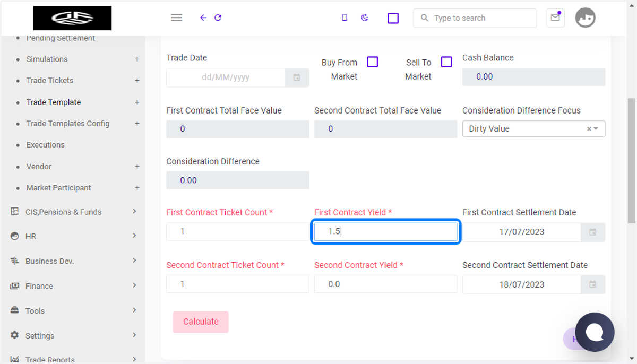Open the Consideration Difference Focus dropdown

(x=533, y=129)
